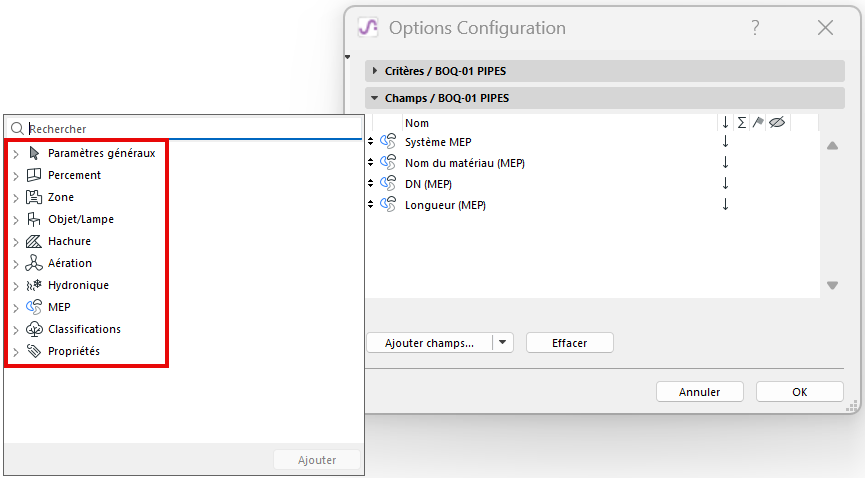Image resolution: width=865 pixels, height=478 pixels.
Task: Click the Annuler button
Action: (700, 392)
